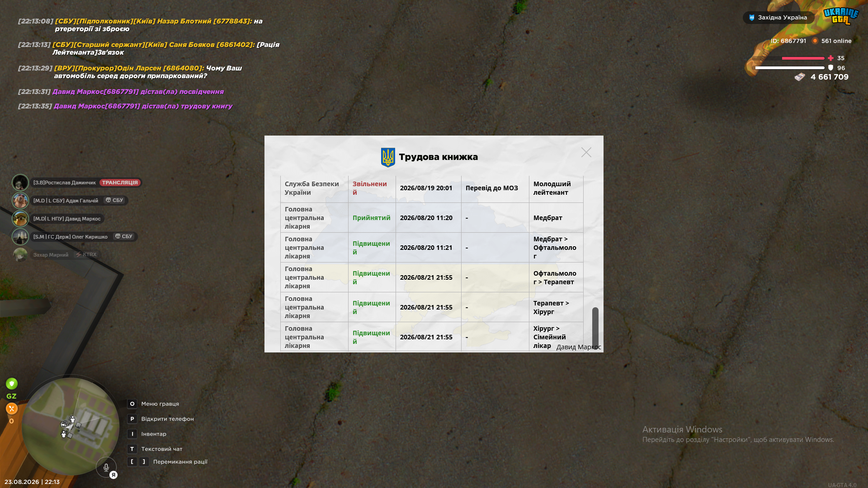Click the [ key icon for radio switching
Image resolution: width=868 pixels, height=488 pixels.
click(x=132, y=462)
